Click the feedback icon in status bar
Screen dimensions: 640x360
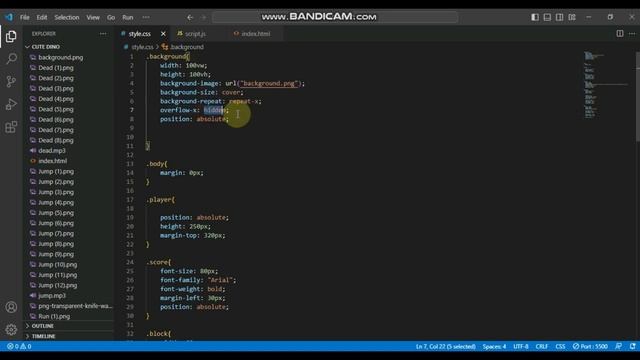click(x=618, y=347)
